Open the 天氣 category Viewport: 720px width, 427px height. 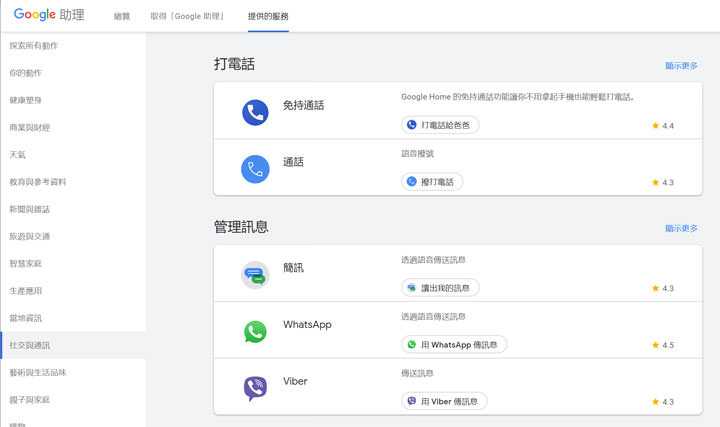point(17,155)
